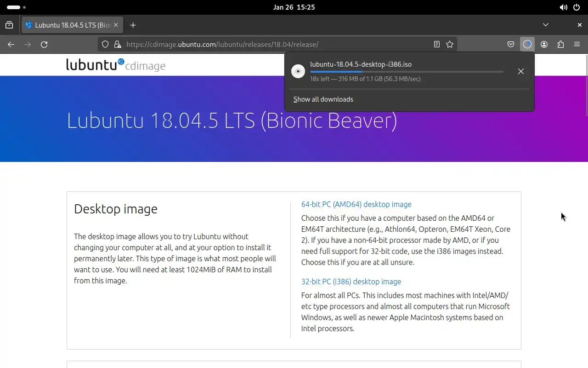Open the volume system indicator
Screen dimensions: 588x368
coord(563,7)
